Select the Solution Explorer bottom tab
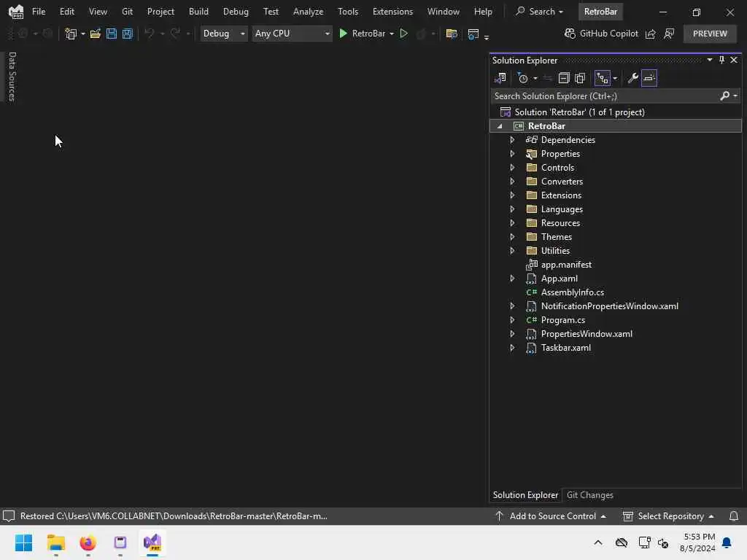Screen dimensions: 747x560 tap(525, 495)
